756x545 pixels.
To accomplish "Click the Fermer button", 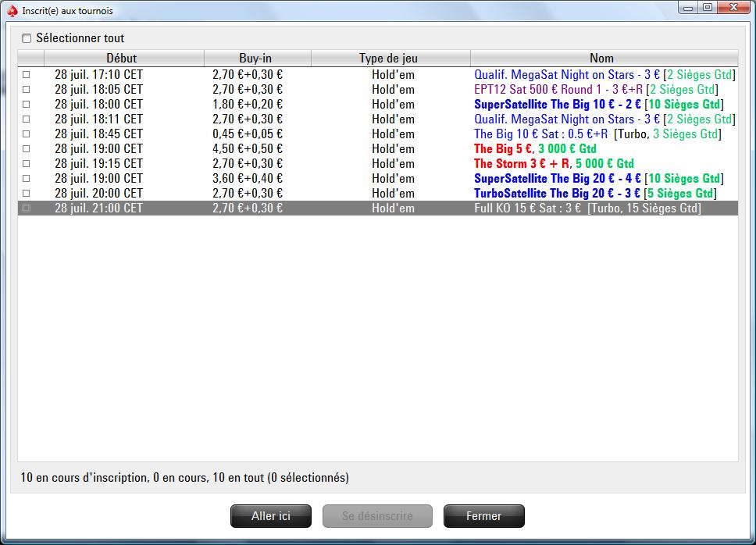I will (x=484, y=516).
